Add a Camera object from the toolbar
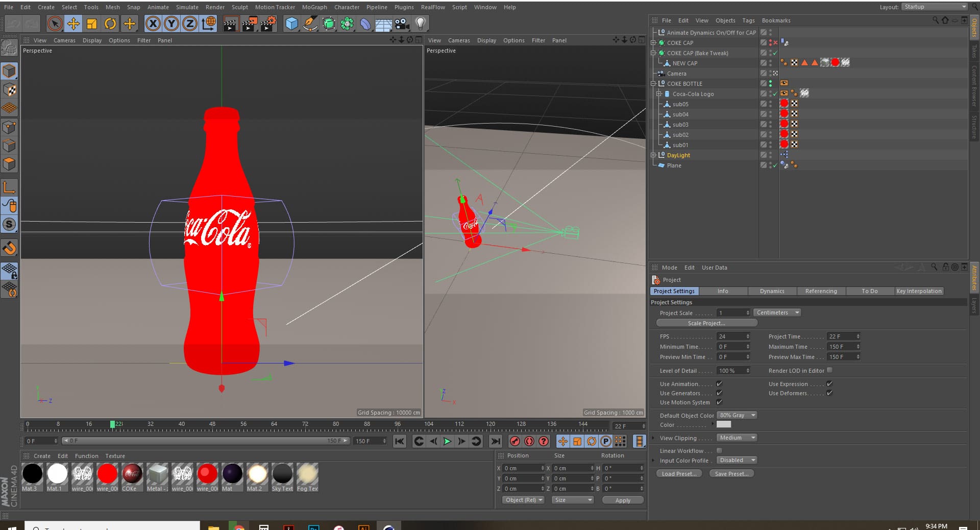This screenshot has width=980, height=530. (402, 23)
